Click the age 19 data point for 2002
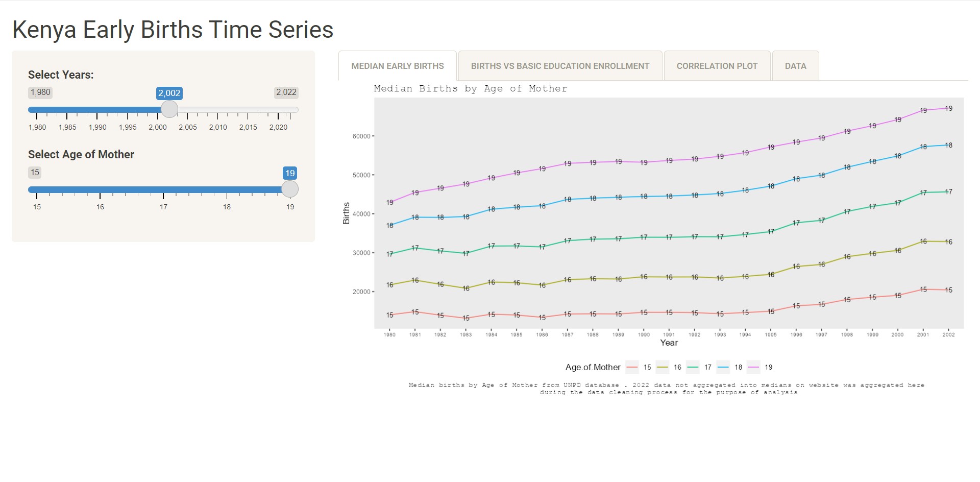Viewport: 980px width, 482px height. pos(948,108)
